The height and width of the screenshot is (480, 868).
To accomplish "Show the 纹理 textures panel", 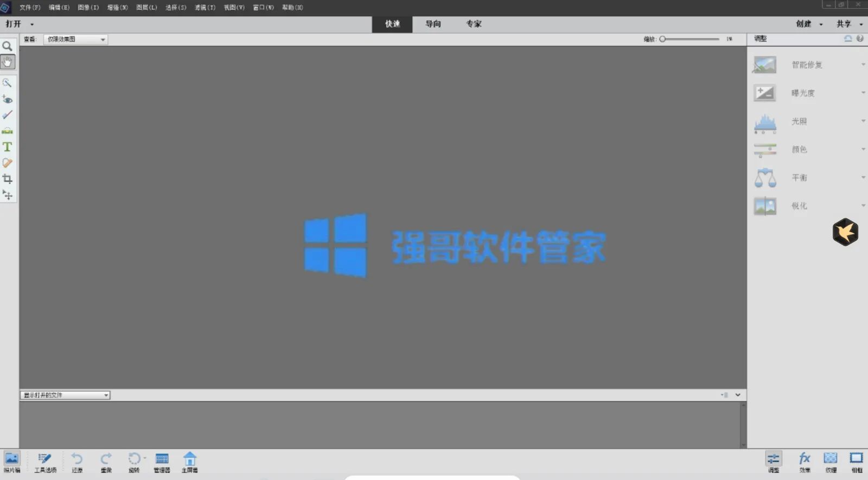I will [x=831, y=462].
